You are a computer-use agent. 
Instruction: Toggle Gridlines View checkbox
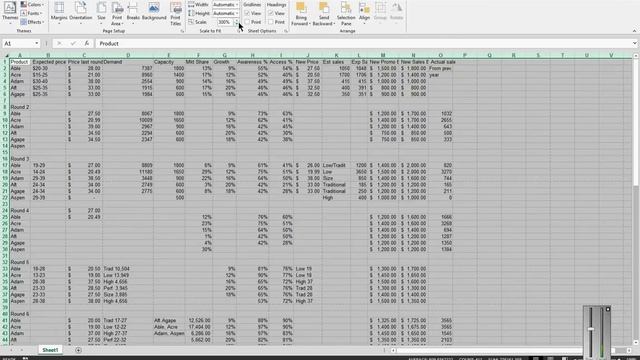point(247,13)
